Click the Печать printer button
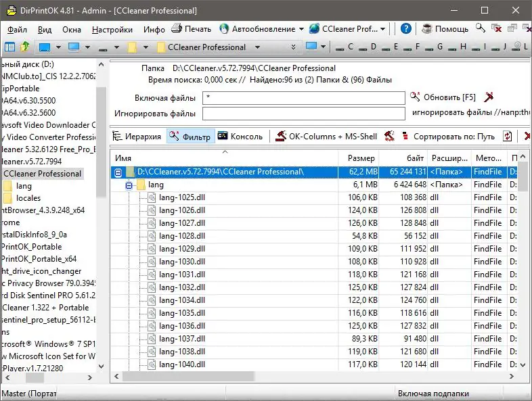Image resolution: width=532 pixels, height=401 pixels. tap(191, 29)
